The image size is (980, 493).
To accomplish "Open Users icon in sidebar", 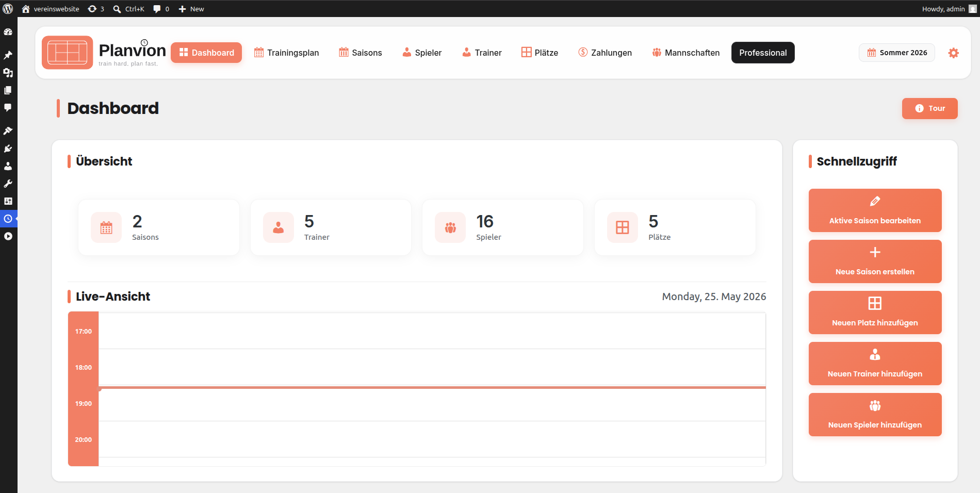I will pyautogui.click(x=8, y=166).
